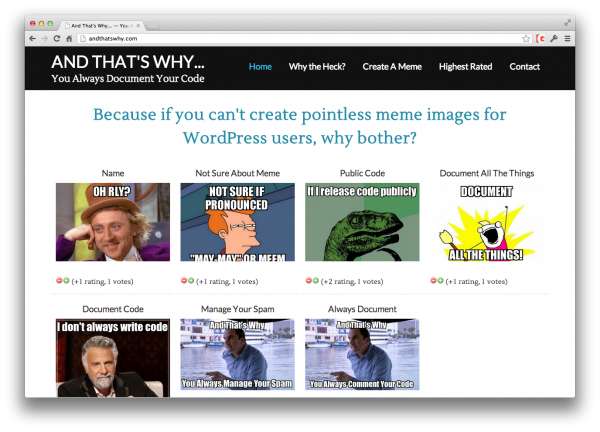Image resolution: width=600 pixels, height=432 pixels.
Task: Reload the page with the refresh icon
Action: 57,39
